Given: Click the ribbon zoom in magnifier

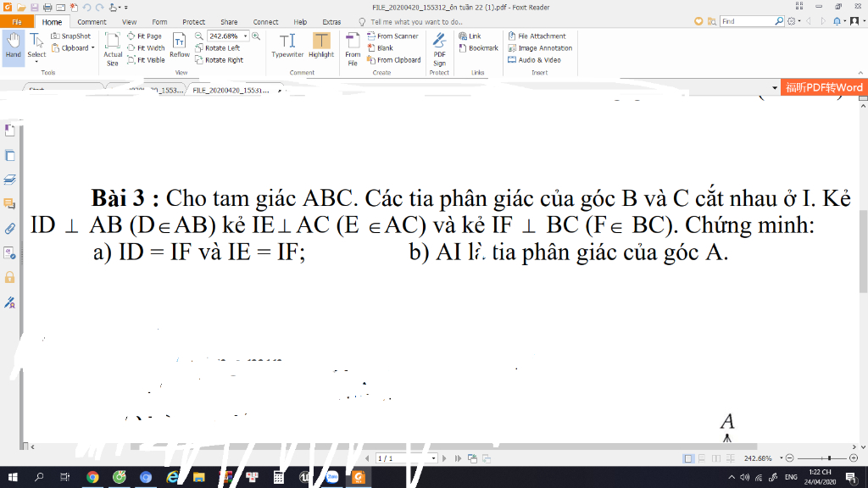Looking at the screenshot, I should coord(256,36).
